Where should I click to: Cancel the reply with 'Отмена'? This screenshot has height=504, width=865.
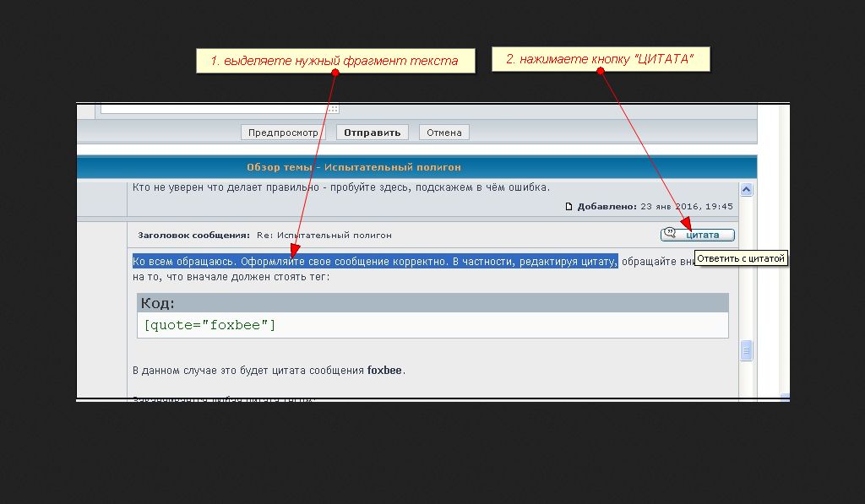[x=443, y=133]
